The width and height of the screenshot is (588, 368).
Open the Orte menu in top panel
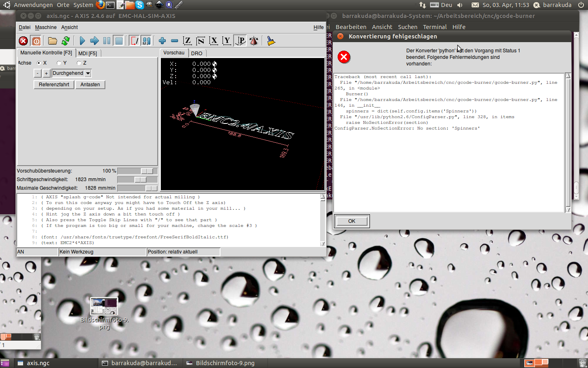[63, 5]
